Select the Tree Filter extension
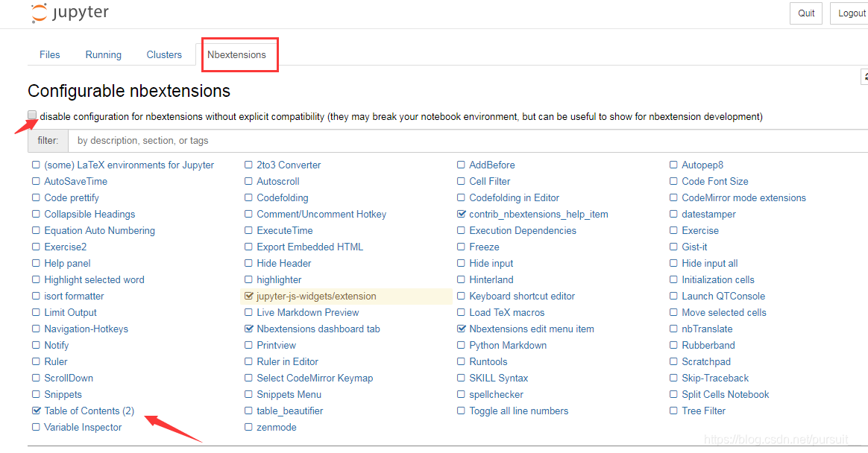The image size is (868, 453). click(704, 411)
